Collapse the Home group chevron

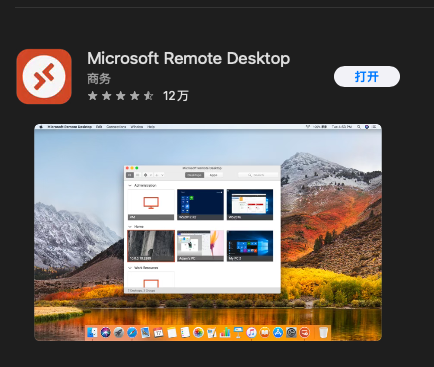tap(130, 227)
